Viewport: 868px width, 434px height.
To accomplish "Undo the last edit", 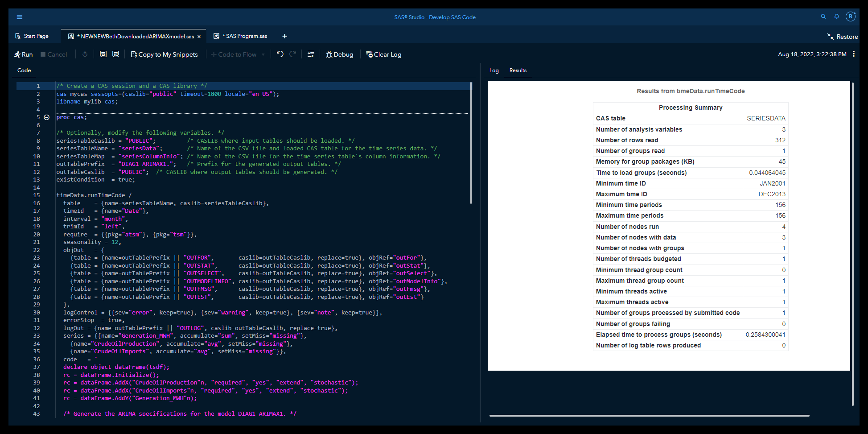I will 280,54.
